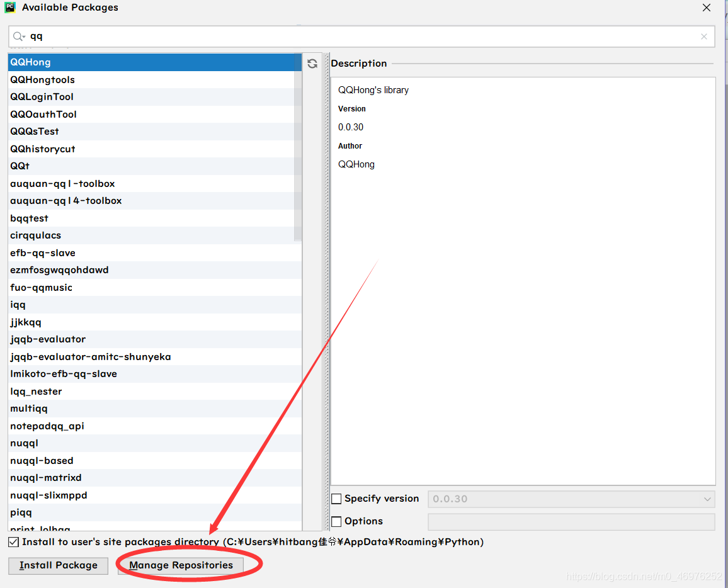728x588 pixels.
Task: Click the Install Package button
Action: [x=59, y=566]
